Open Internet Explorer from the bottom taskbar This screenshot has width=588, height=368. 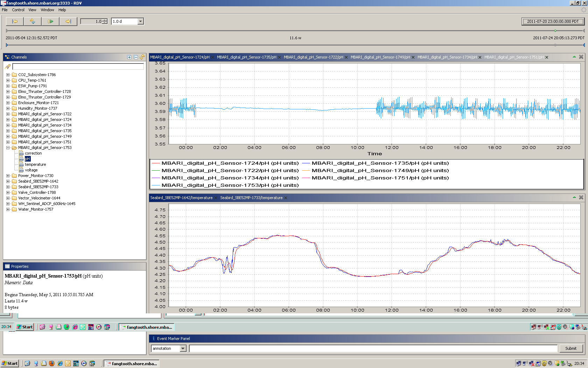(60, 363)
